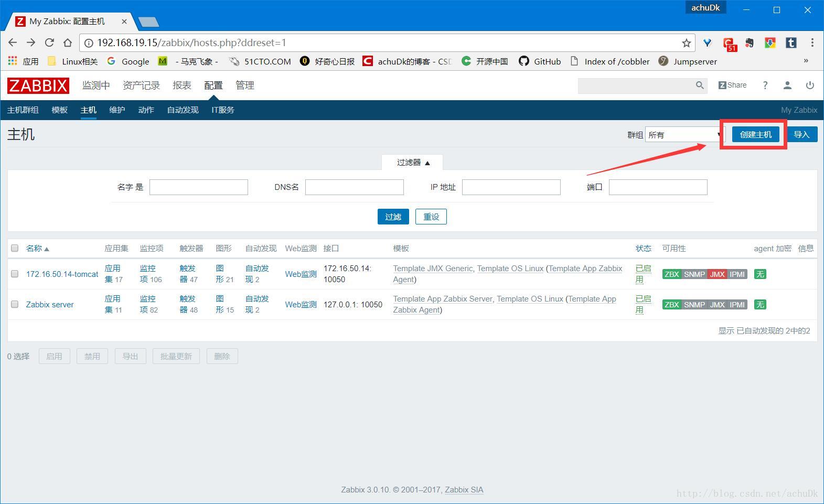Screen dimensions: 824x504
Task: Click the logout power icon
Action: coord(810,85)
